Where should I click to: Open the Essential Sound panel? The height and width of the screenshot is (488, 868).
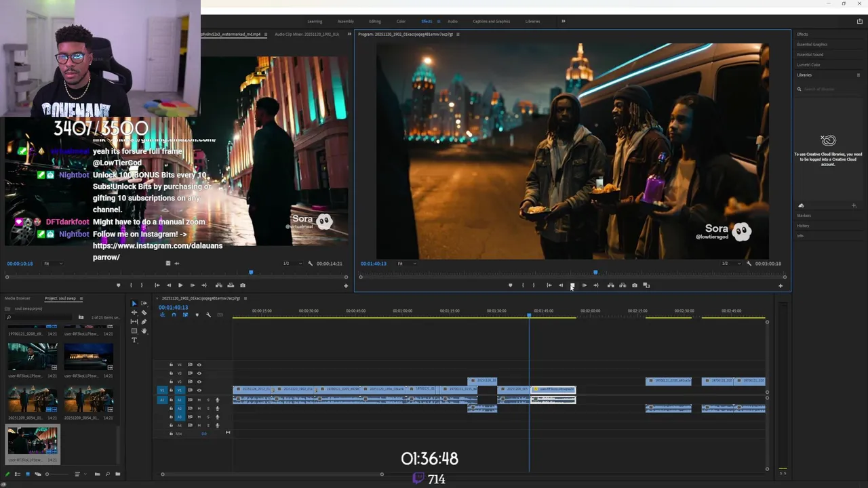click(810, 55)
